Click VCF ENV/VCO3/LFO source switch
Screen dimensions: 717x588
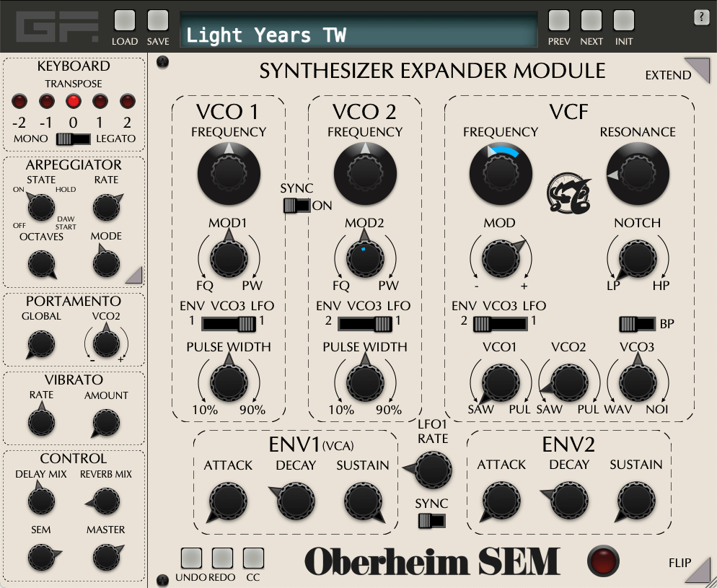pyautogui.click(x=501, y=324)
